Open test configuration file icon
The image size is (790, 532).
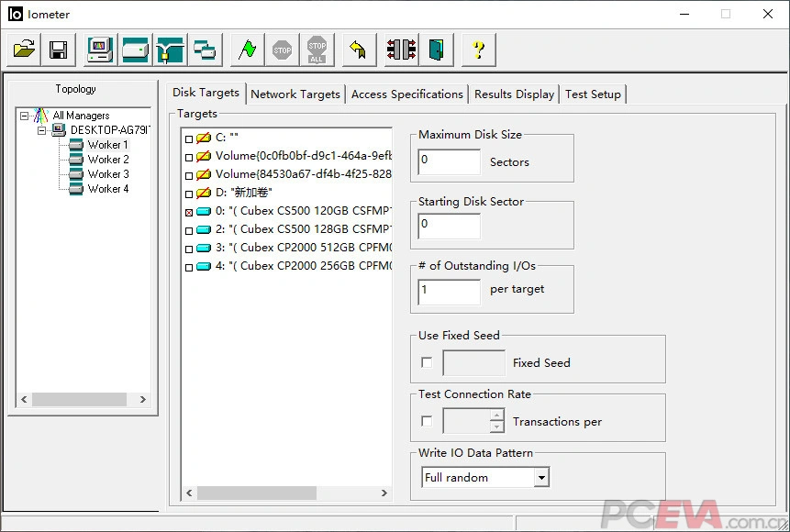[x=24, y=50]
